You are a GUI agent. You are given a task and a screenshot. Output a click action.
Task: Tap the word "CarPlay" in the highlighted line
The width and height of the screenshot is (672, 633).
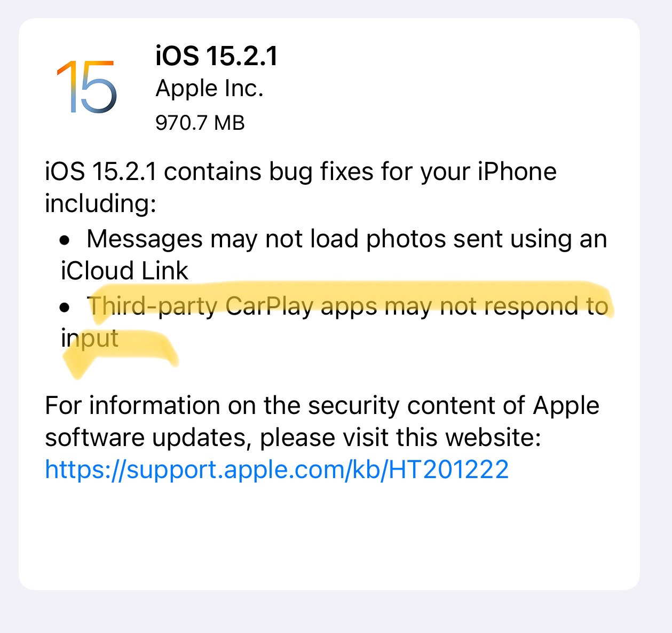270,306
